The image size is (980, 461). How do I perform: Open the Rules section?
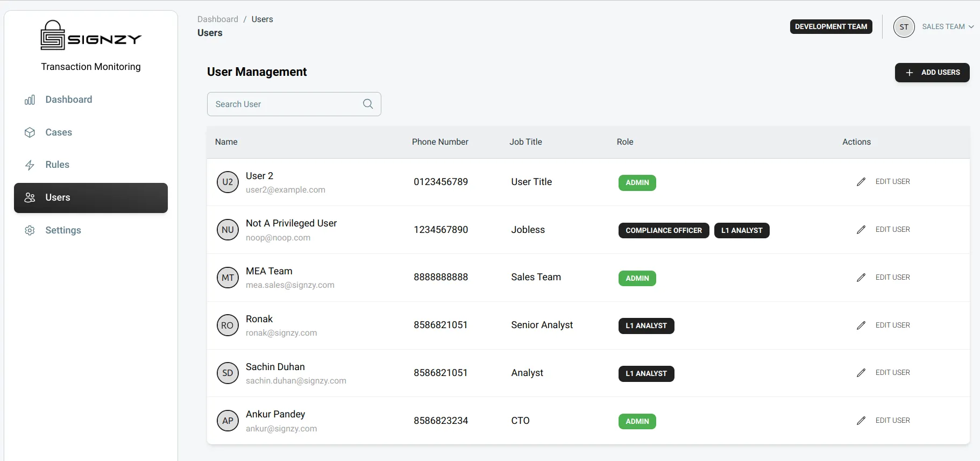91,165
